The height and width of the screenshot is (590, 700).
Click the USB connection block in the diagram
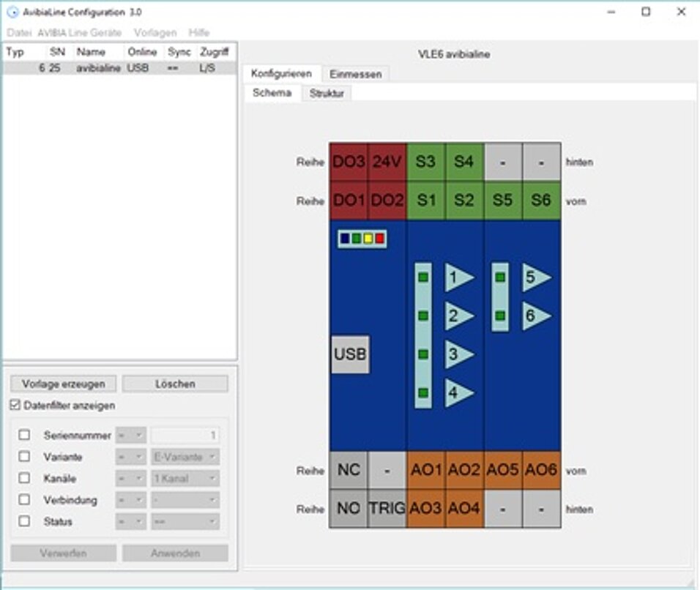pyautogui.click(x=350, y=354)
